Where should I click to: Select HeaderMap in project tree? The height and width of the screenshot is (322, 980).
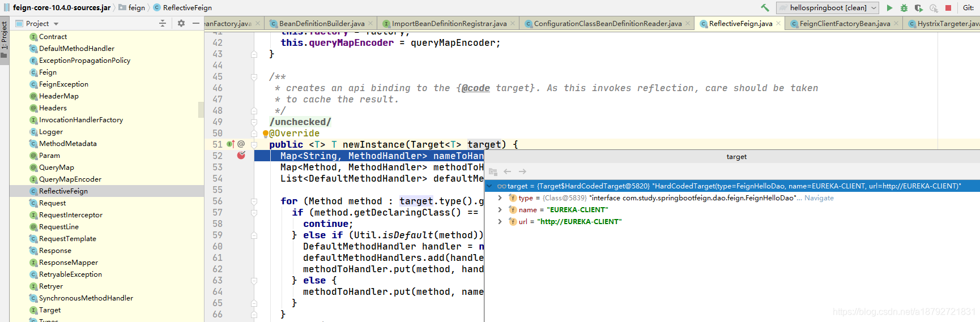point(58,96)
